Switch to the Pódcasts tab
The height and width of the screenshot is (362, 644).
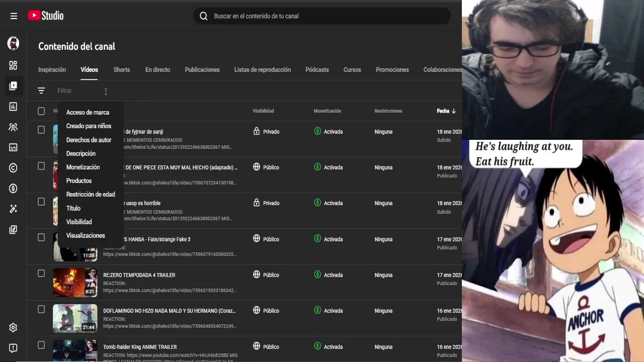[317, 70]
